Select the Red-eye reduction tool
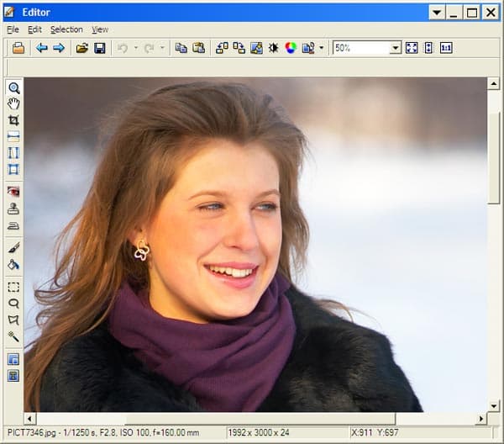504x444 pixels. (x=13, y=192)
